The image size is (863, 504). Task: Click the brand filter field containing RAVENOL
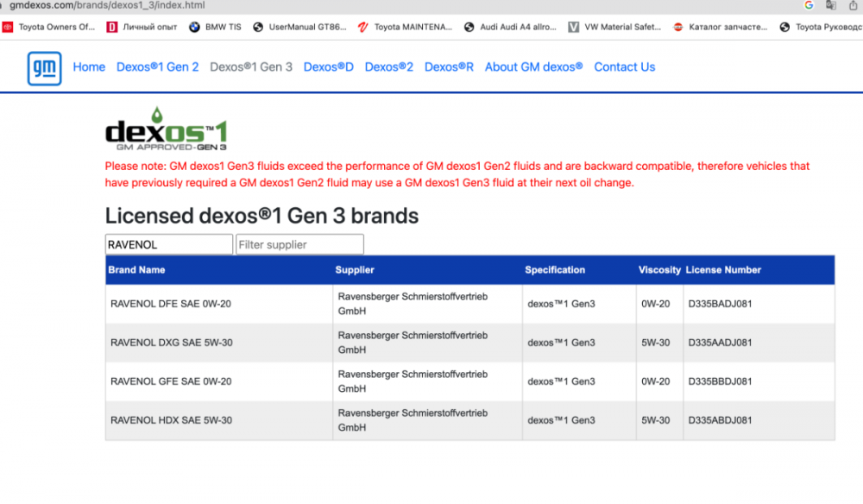(x=168, y=245)
